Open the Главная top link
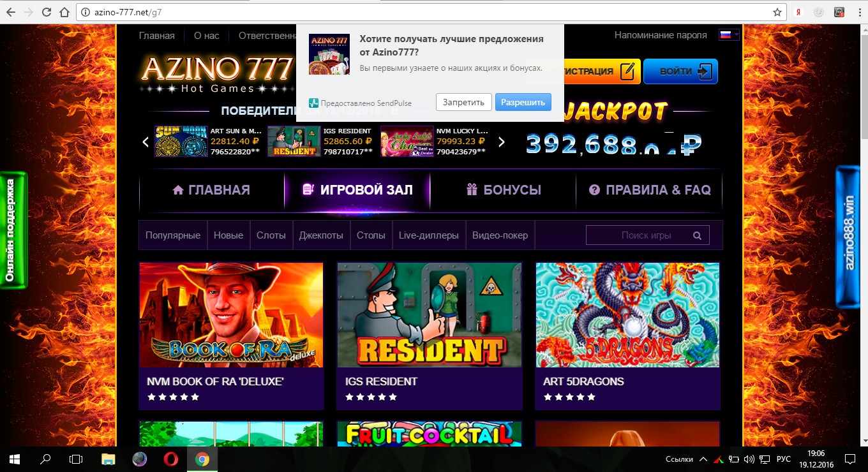868x472 pixels. click(157, 36)
